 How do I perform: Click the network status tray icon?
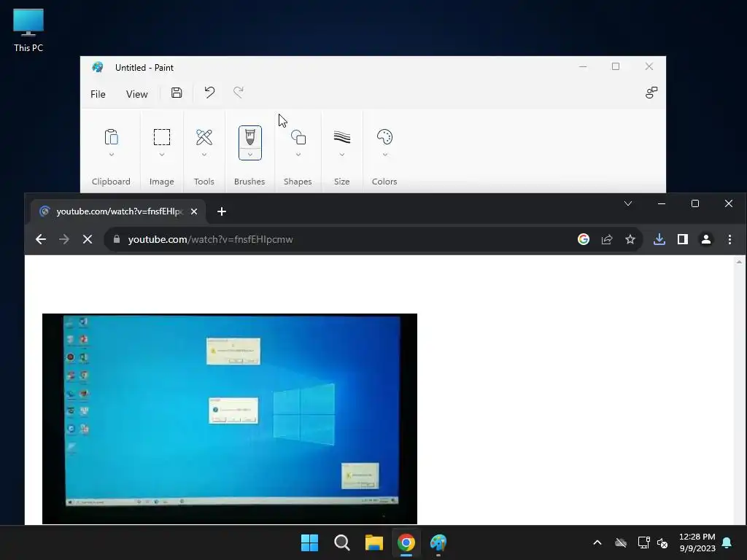pos(643,542)
